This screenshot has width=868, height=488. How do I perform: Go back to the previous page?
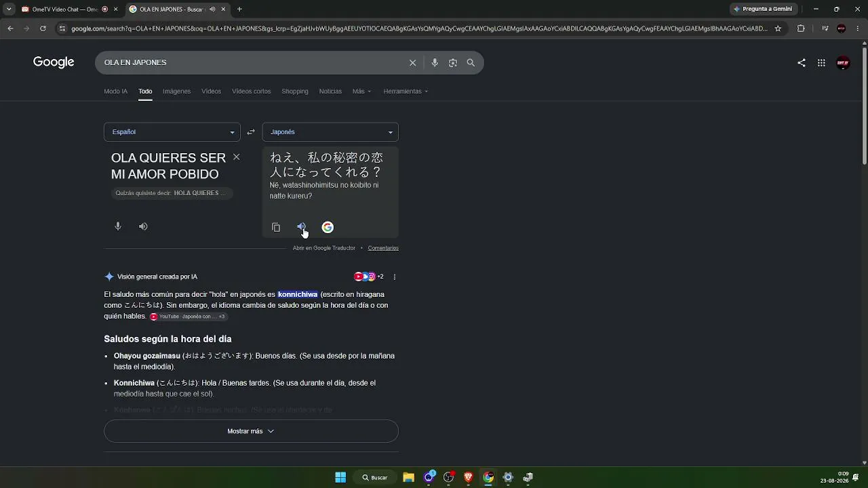(10, 28)
